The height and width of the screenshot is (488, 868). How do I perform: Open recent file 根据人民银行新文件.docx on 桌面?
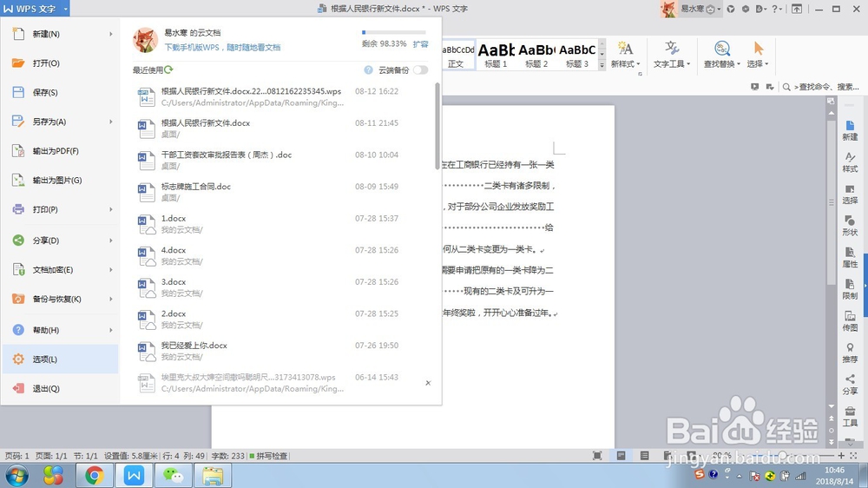[282, 129]
